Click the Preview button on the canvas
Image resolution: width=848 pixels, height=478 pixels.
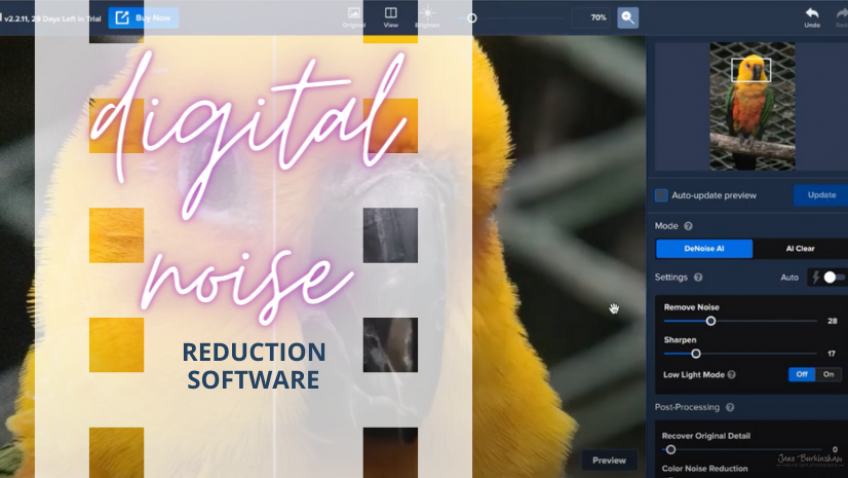(x=609, y=460)
